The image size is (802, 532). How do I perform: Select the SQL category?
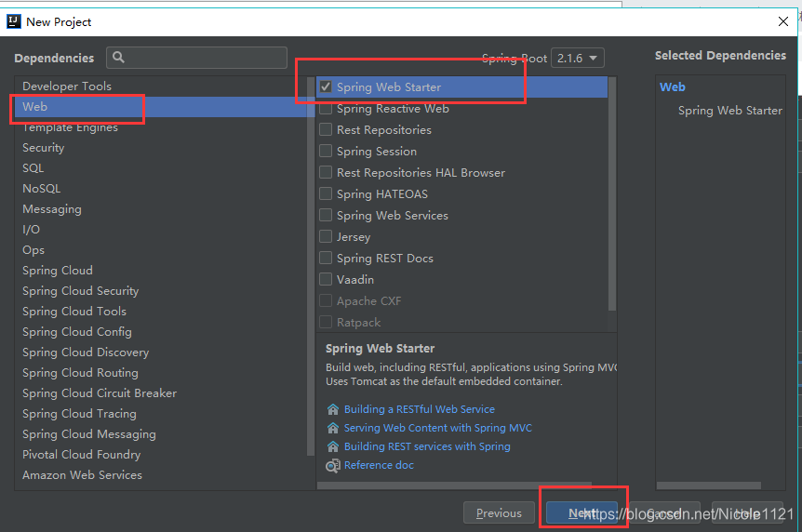(161, 168)
